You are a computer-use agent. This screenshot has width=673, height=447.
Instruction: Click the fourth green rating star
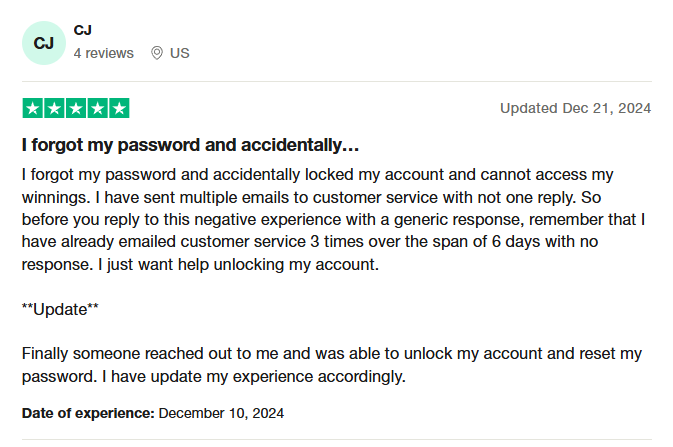coord(97,108)
